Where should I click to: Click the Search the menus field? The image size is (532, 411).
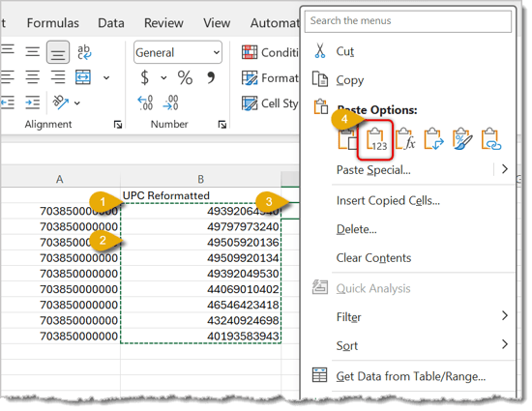[408, 21]
